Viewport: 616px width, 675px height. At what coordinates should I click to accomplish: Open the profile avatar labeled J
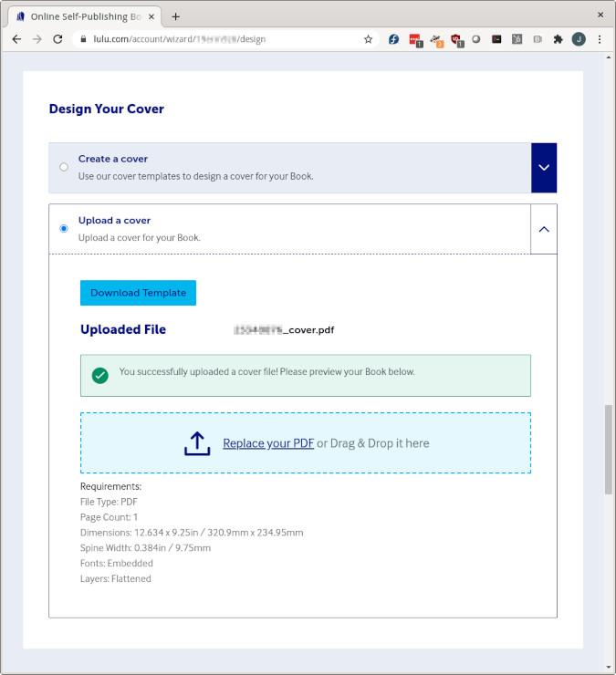tap(579, 39)
